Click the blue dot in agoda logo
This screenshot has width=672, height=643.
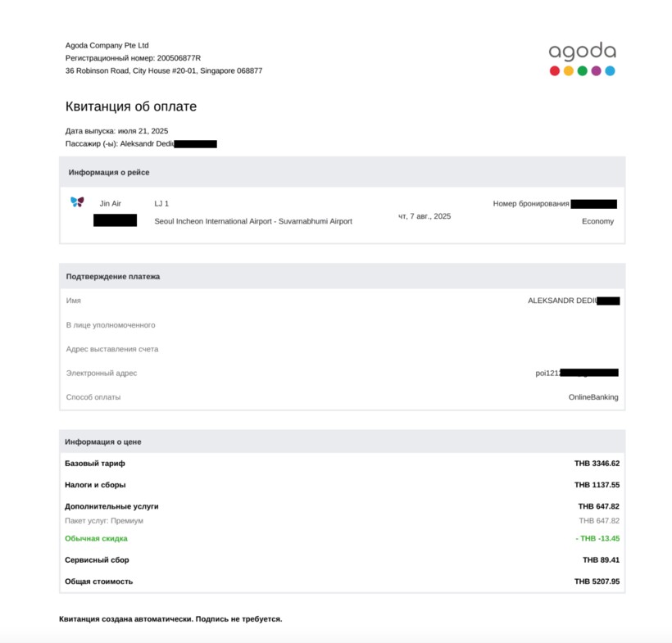coord(611,71)
